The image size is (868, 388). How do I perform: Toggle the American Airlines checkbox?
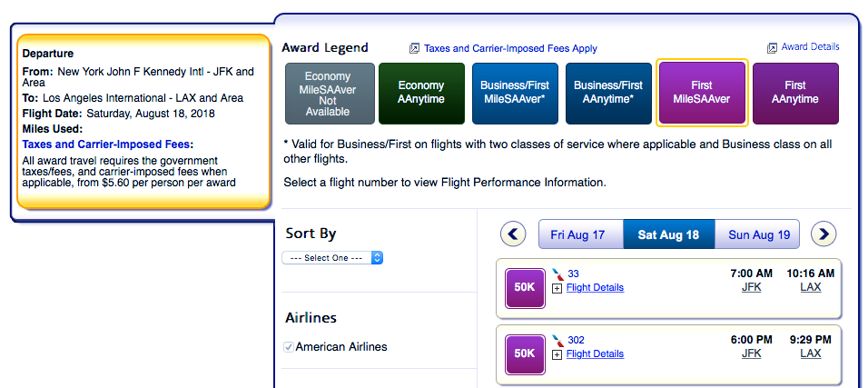(289, 346)
